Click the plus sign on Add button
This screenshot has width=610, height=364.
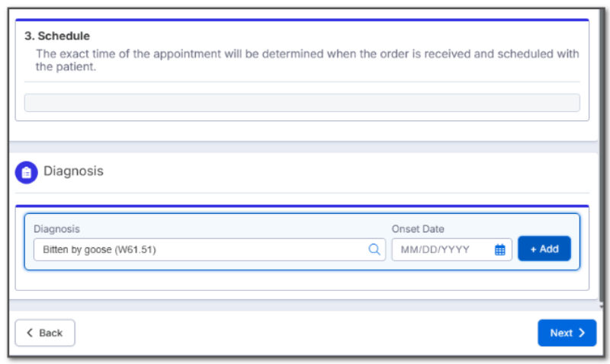[533, 250]
